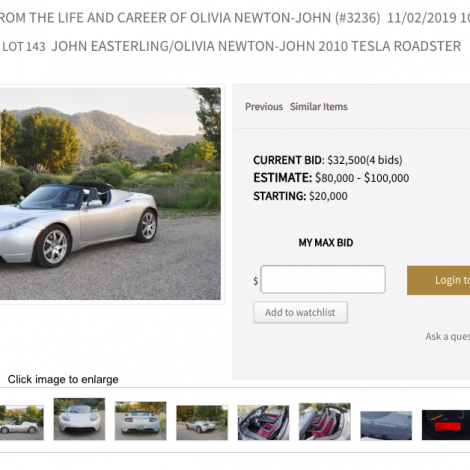Screen dimensions: 470x470
Task: Click the starting price $20,000 text
Action: pyautogui.click(x=328, y=196)
